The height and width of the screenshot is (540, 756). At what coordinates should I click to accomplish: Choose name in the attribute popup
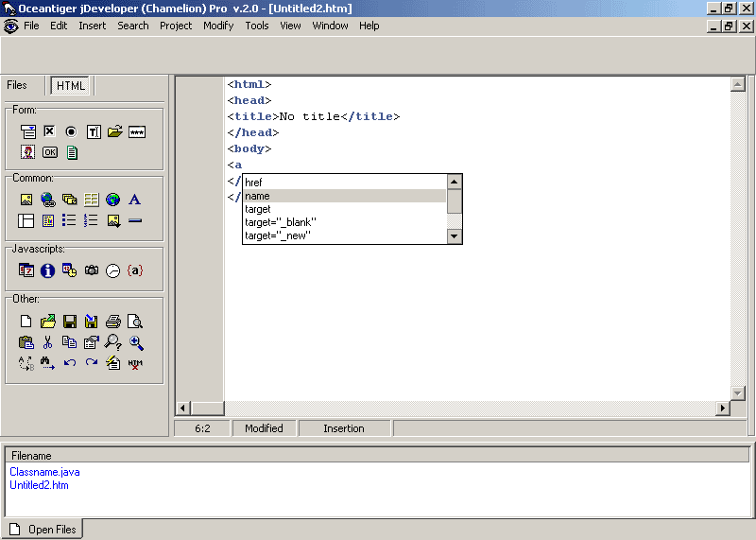(x=345, y=196)
